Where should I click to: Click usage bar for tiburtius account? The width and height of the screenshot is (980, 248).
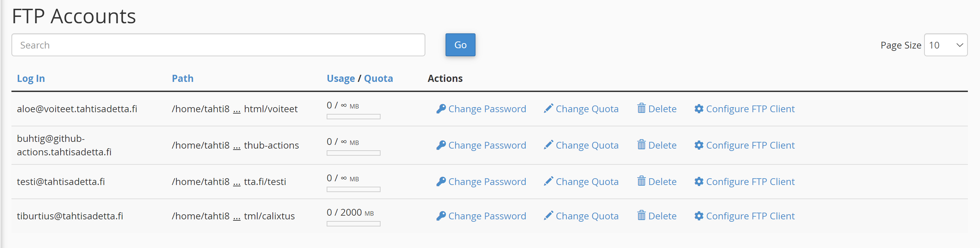coord(353,224)
